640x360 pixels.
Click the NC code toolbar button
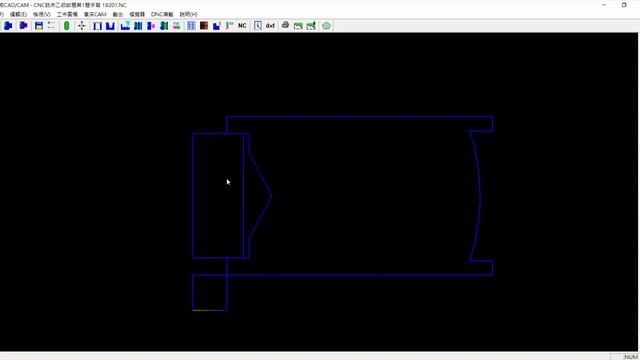coord(242,26)
